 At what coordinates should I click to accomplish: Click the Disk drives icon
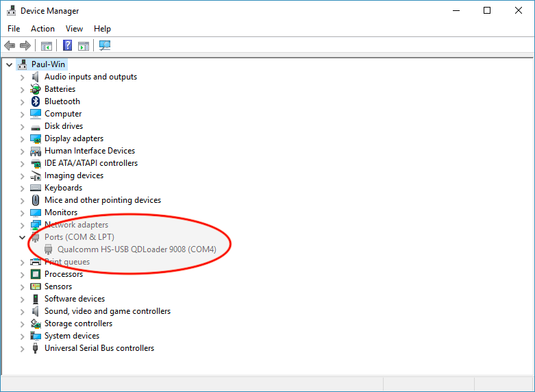[x=36, y=127]
